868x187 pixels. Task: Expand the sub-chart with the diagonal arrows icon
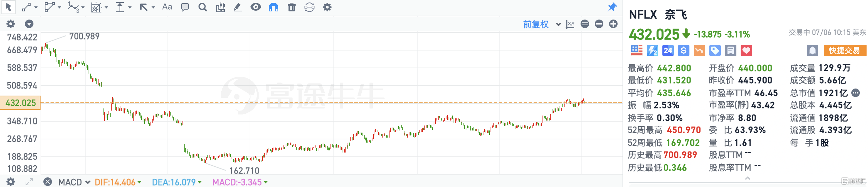29,182
